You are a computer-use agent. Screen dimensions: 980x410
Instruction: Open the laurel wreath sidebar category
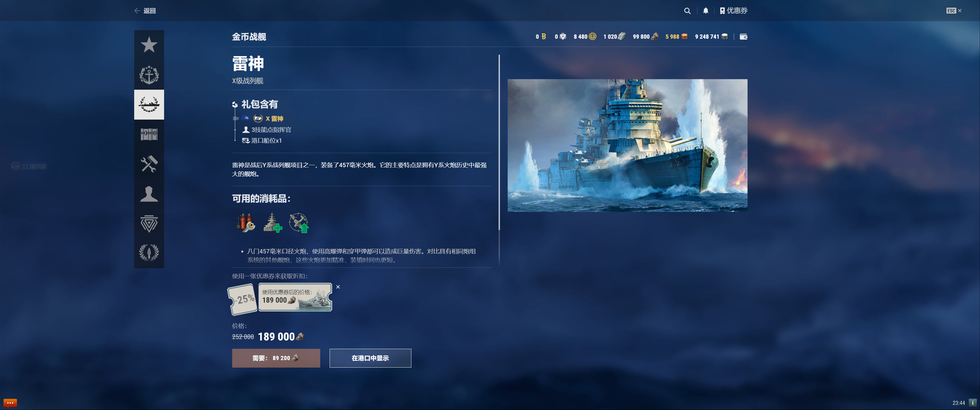[x=149, y=253]
